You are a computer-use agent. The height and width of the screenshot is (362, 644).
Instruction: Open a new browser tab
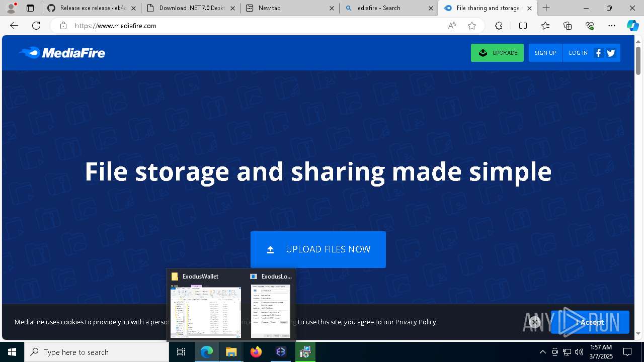click(546, 8)
